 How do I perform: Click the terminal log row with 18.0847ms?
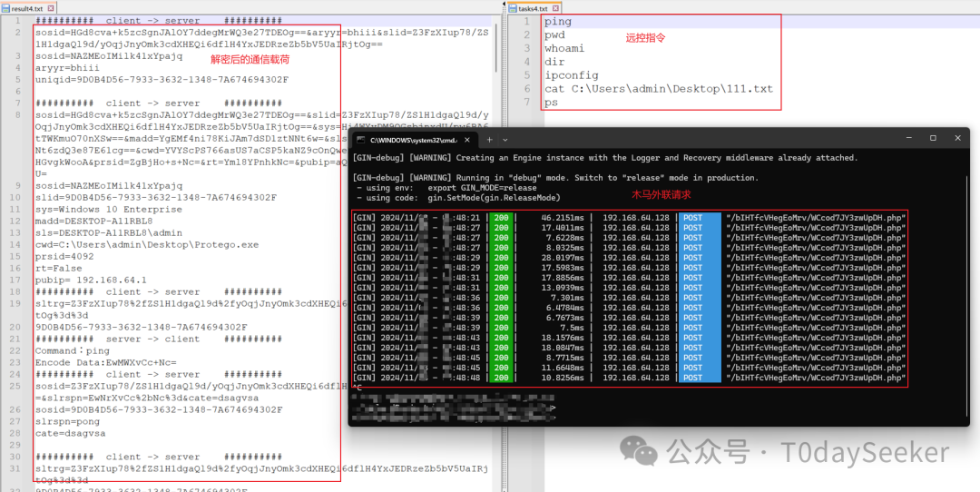coord(630,348)
